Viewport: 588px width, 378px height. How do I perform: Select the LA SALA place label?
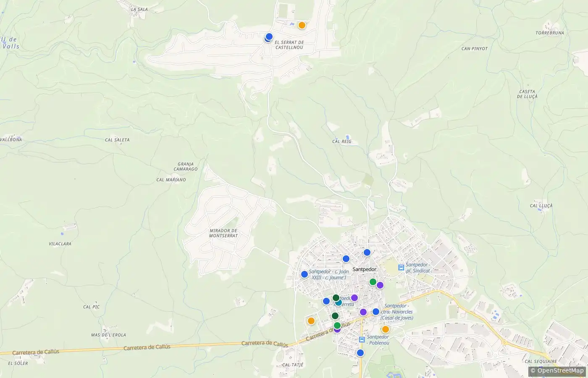[x=139, y=9]
